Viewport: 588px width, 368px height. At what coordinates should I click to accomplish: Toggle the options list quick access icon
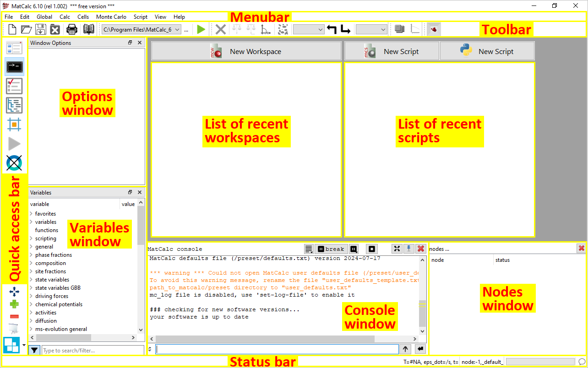[x=14, y=48]
